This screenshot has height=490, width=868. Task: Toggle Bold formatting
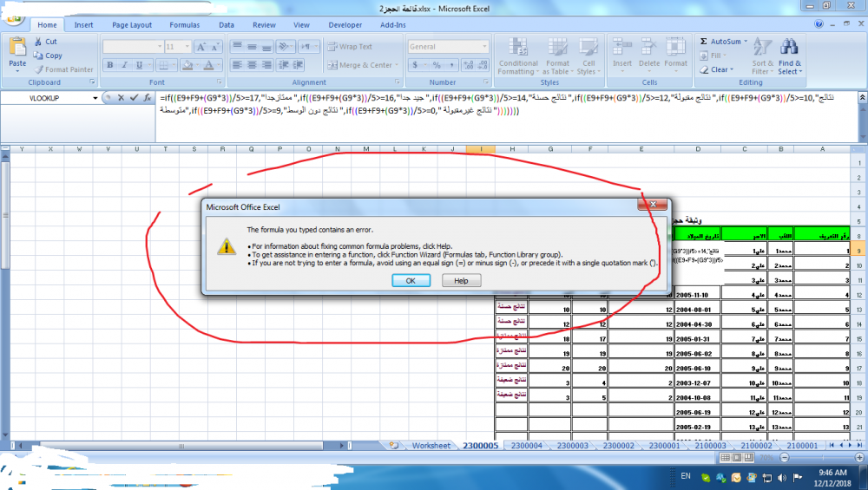[x=110, y=65]
